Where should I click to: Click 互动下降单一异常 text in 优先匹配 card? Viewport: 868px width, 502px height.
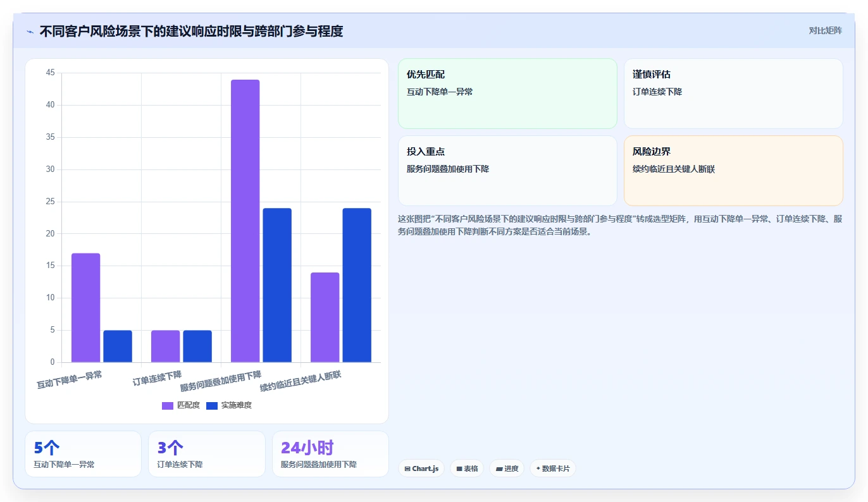pyautogui.click(x=440, y=92)
